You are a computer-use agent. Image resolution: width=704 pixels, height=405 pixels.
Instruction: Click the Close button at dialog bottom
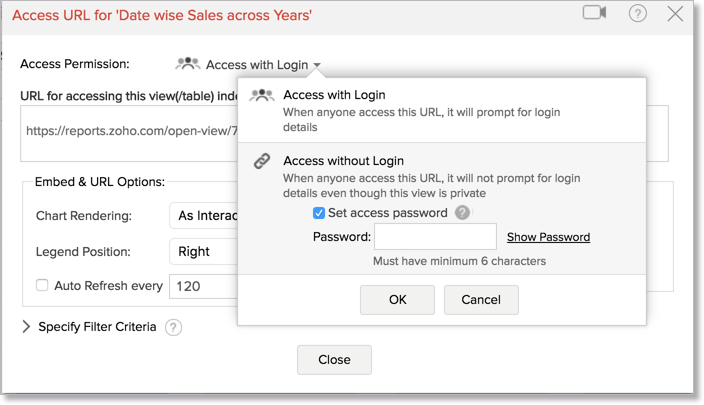tap(334, 360)
